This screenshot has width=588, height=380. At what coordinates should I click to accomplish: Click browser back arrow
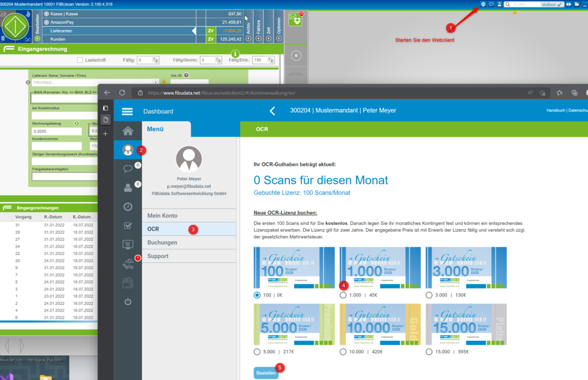coord(108,92)
